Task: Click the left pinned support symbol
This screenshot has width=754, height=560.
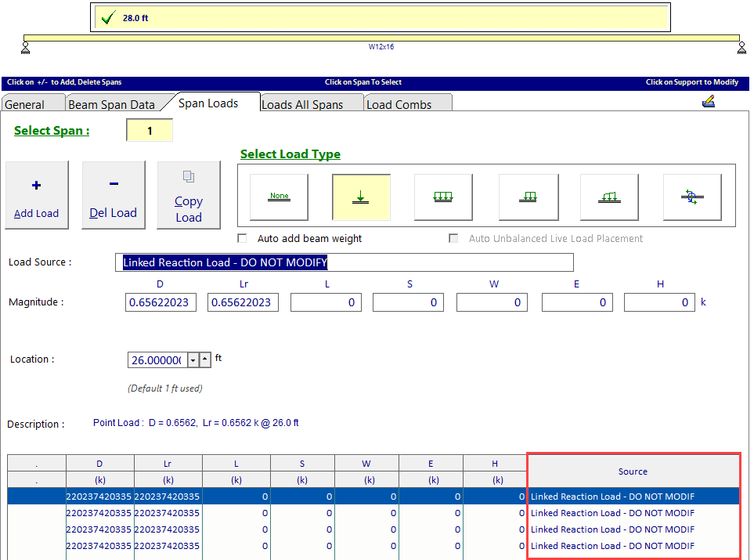Action: click(26, 48)
